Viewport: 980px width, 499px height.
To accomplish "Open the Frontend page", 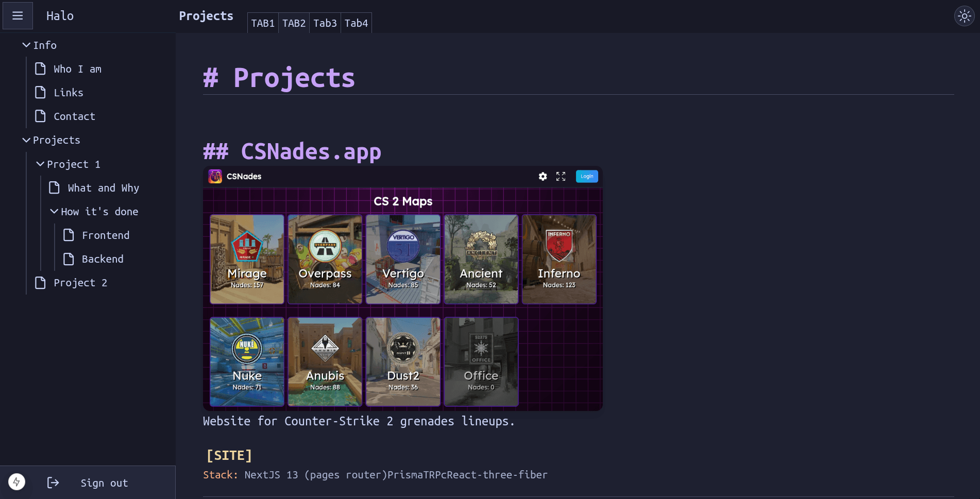I will [x=106, y=235].
